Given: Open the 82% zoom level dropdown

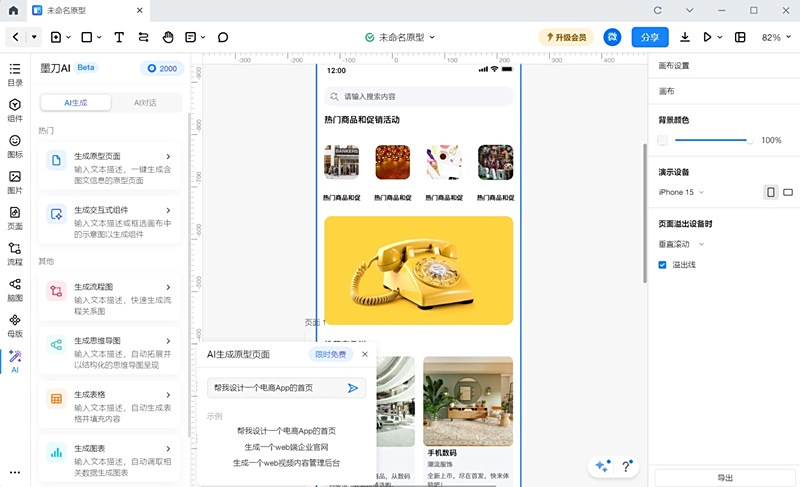Looking at the screenshot, I should (776, 37).
